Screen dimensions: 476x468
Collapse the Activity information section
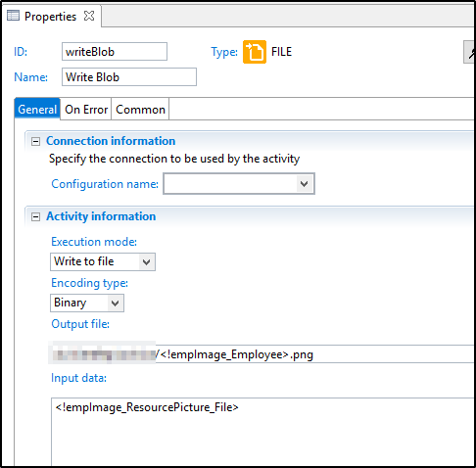35,216
